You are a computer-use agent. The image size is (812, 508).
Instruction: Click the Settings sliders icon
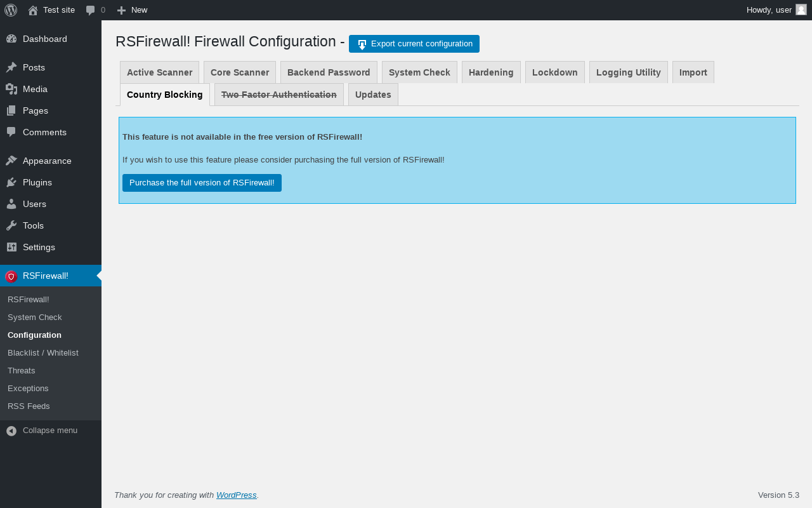(x=11, y=247)
